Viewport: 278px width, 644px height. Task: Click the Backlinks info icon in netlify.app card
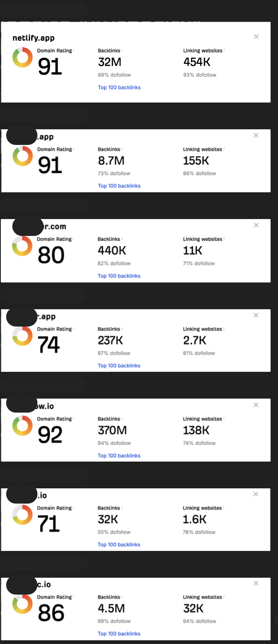(x=122, y=50)
